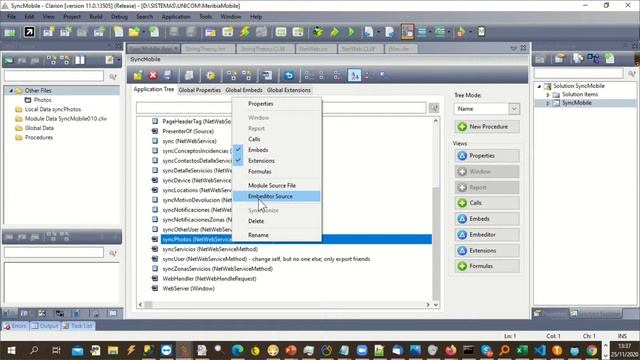Choose Properties in the context menu
The width and height of the screenshot is (640, 360).
pos(260,104)
